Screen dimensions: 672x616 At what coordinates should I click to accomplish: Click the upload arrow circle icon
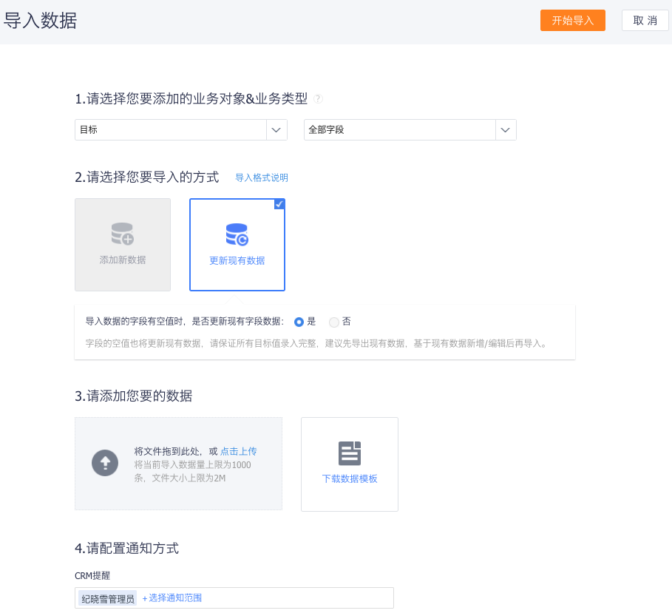(105, 463)
